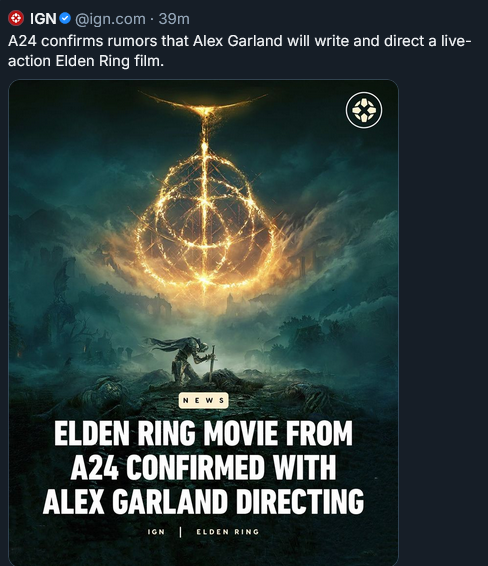Click the small ELDEN RING footer label
The height and width of the screenshot is (566, 488).
228,532
